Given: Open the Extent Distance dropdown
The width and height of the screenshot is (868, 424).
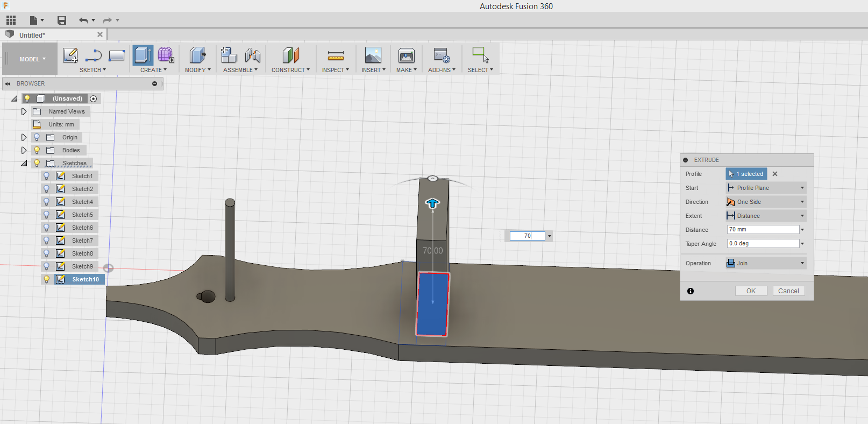Looking at the screenshot, I should pyautogui.click(x=766, y=216).
